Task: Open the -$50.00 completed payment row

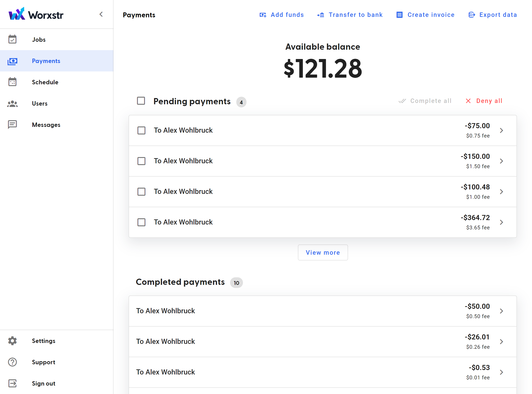Action: click(x=323, y=311)
